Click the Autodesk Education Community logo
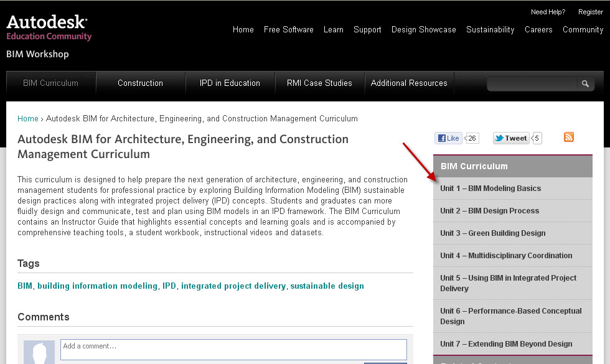The width and height of the screenshot is (610, 364). pos(49,27)
